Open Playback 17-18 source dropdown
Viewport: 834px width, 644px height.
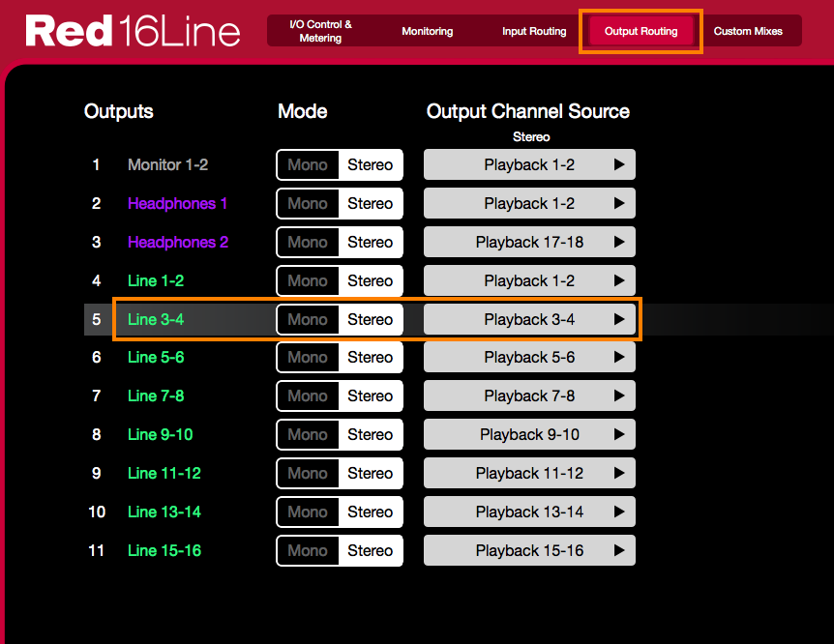(x=529, y=242)
